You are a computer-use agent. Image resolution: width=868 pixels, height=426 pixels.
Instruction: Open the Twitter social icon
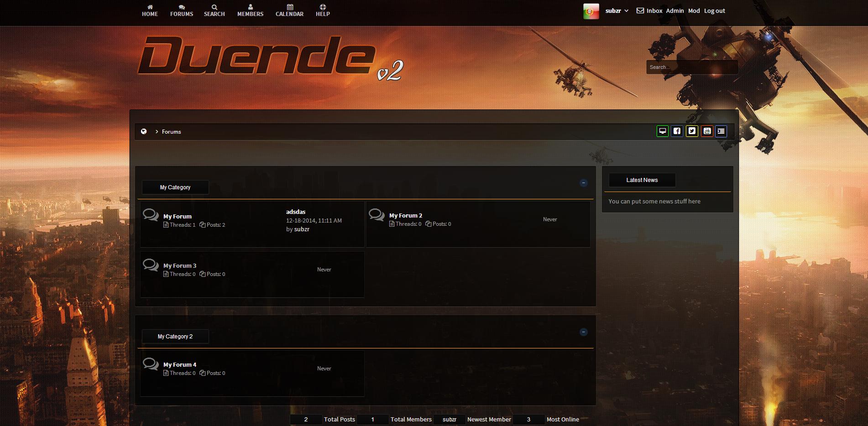[x=692, y=131]
